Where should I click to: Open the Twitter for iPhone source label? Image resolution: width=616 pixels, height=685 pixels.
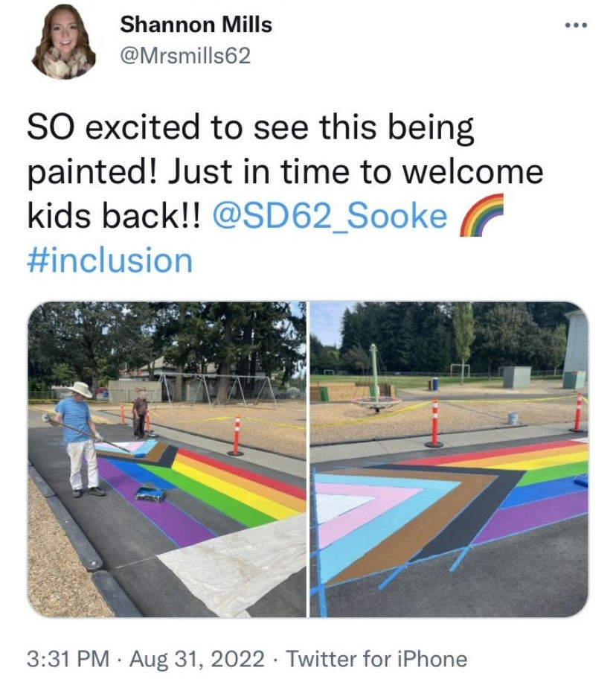coord(376,659)
